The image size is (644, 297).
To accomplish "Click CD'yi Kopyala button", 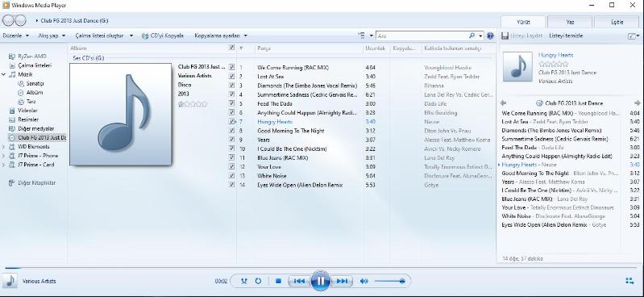I will point(163,36).
